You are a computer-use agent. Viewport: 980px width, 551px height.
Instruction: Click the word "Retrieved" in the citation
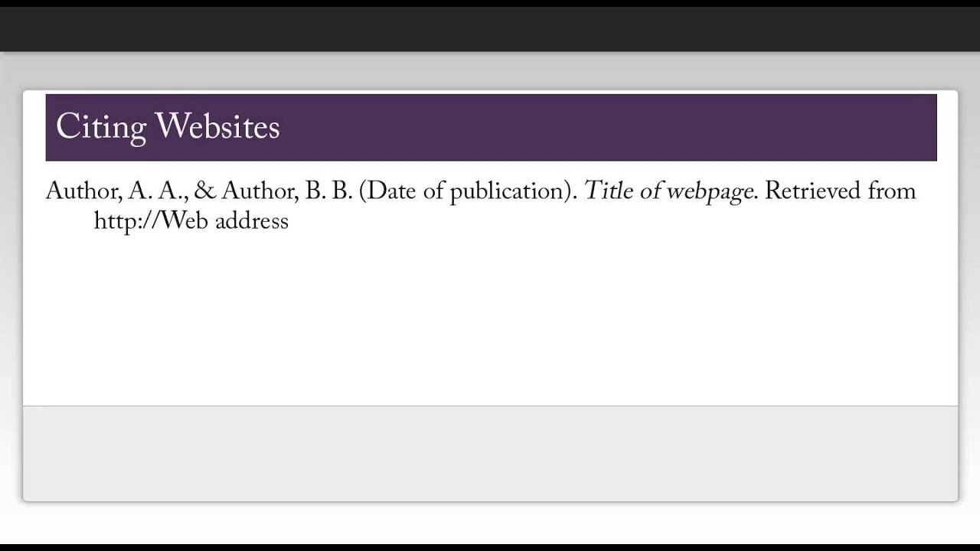(x=812, y=191)
